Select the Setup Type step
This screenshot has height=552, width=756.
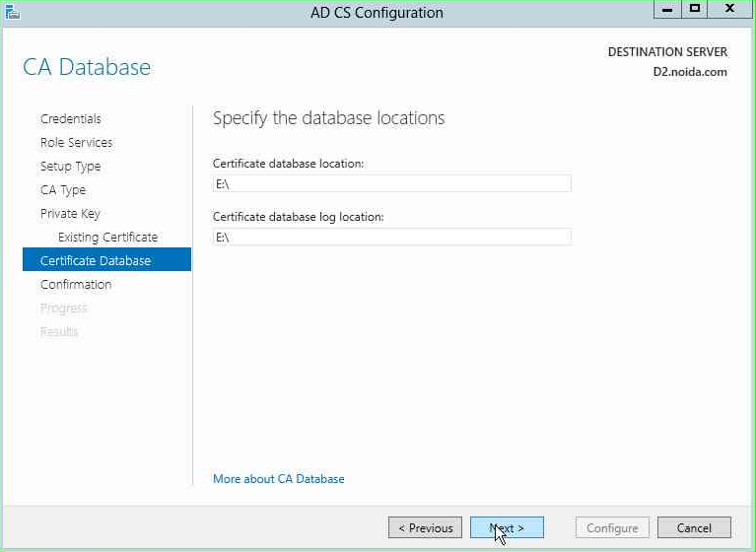(70, 167)
